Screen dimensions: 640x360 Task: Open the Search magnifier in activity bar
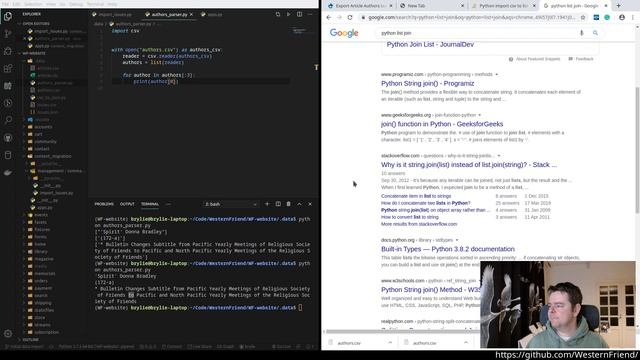[8, 120]
